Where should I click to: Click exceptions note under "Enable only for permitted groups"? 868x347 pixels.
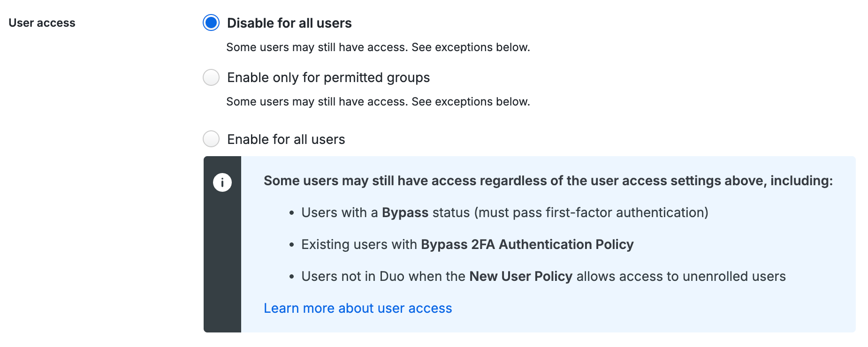coord(378,101)
